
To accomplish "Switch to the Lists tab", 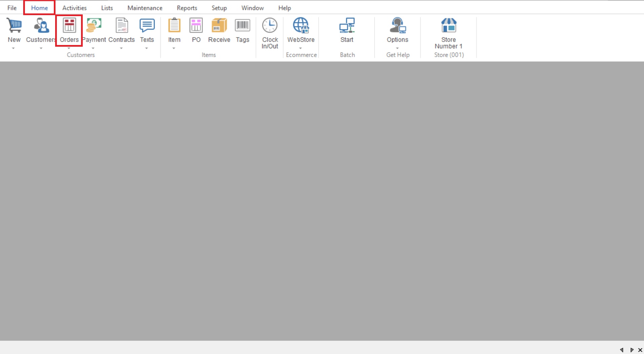I will click(x=107, y=8).
